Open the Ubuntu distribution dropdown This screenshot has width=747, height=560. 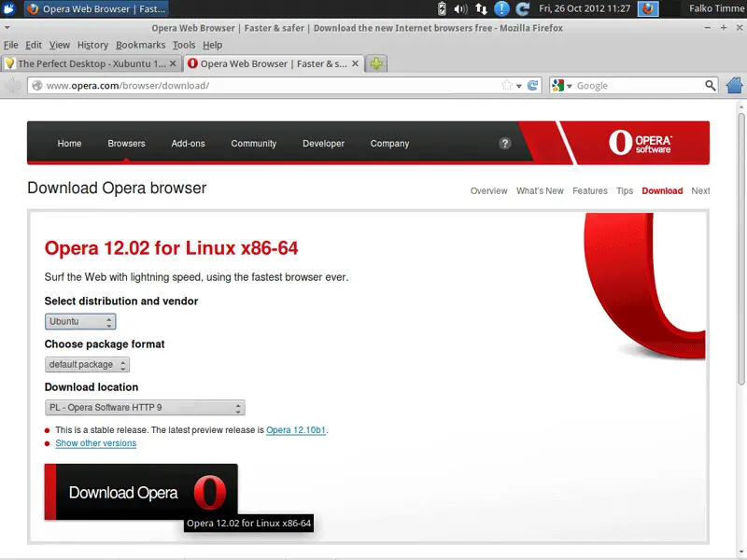80,321
